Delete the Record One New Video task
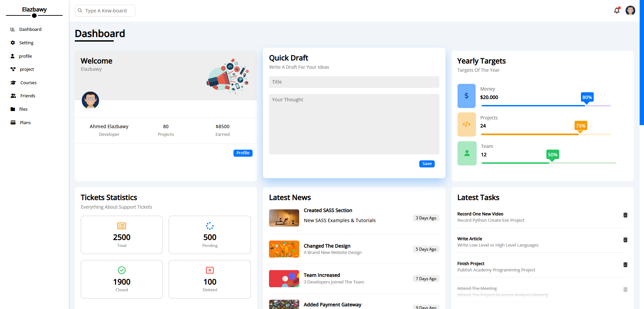The image size is (644, 309). (x=625, y=215)
